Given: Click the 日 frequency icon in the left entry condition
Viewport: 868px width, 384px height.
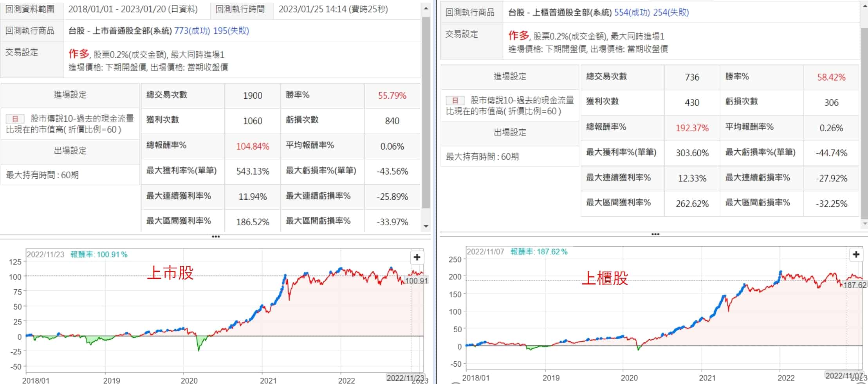Looking at the screenshot, I should tap(15, 119).
